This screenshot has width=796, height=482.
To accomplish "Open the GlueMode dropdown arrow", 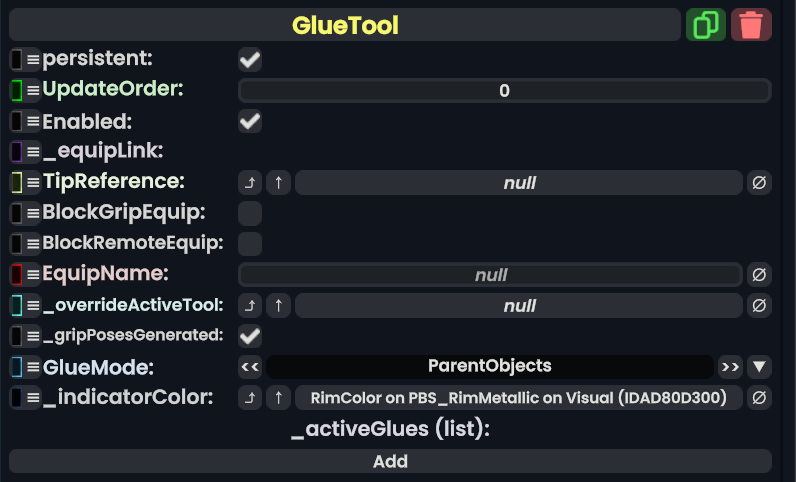I will [759, 366].
